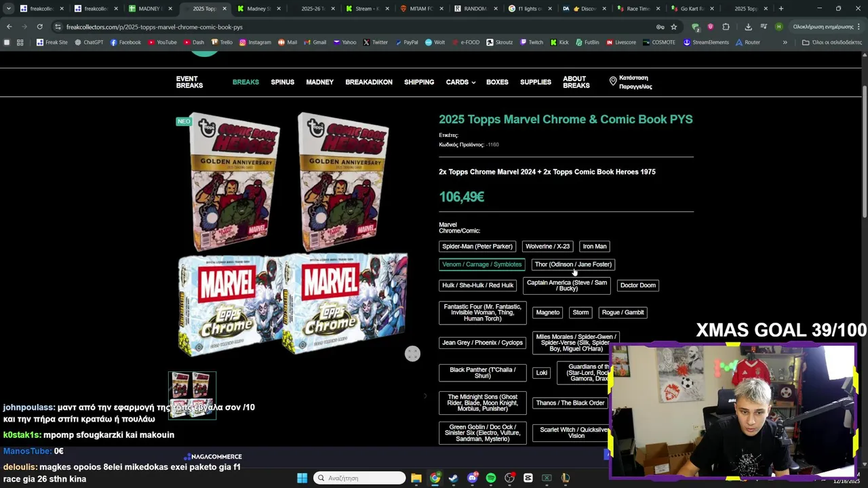
Task: Open the SUPPLIES menu item
Action: 536,82
